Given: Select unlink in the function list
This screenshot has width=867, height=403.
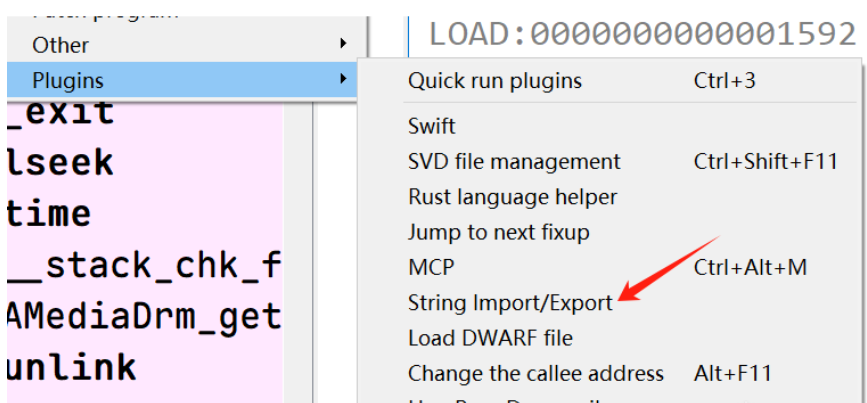Looking at the screenshot, I should tap(72, 367).
